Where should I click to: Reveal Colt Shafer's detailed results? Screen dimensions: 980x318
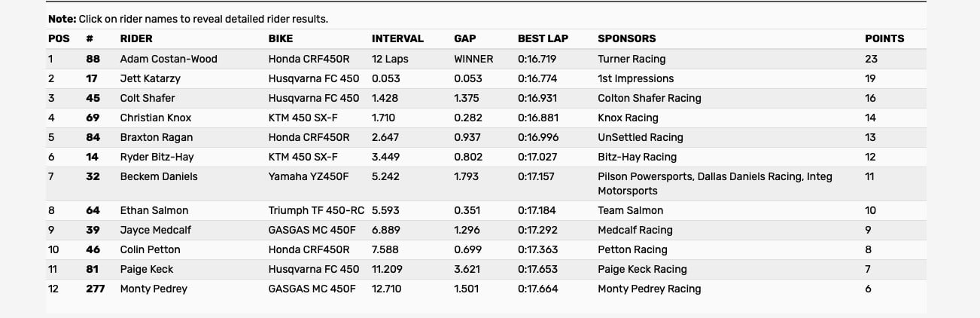148,98
